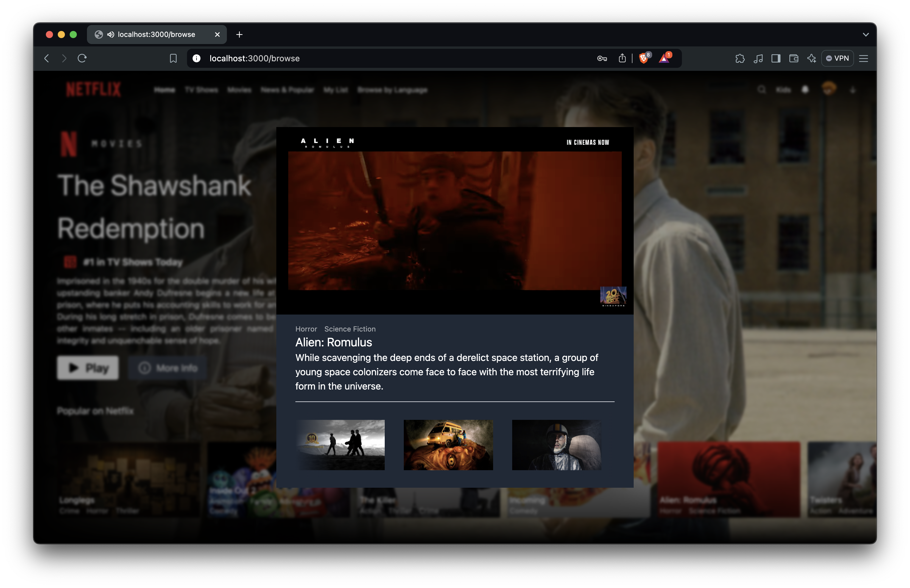Open the Brave Wallet icon
This screenshot has height=588, width=910.
pos(794,58)
